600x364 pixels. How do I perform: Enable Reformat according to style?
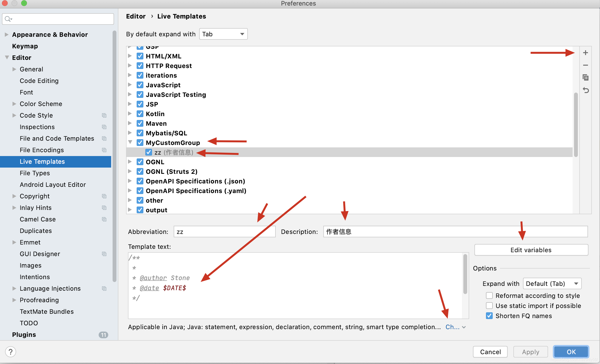(489, 295)
